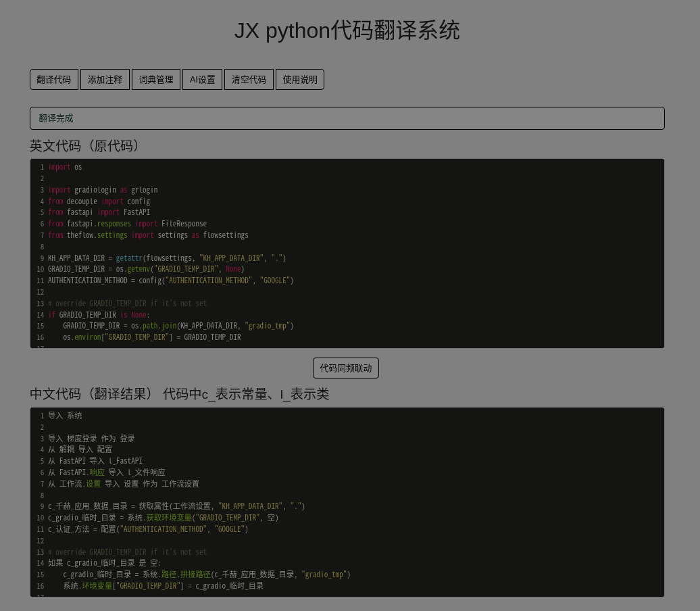Click line number 11 in English code editor

pos(40,281)
